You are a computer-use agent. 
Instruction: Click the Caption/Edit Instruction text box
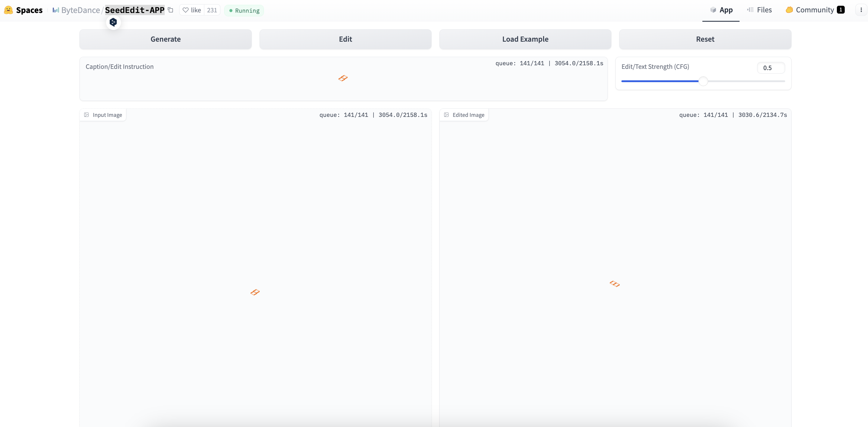343,84
